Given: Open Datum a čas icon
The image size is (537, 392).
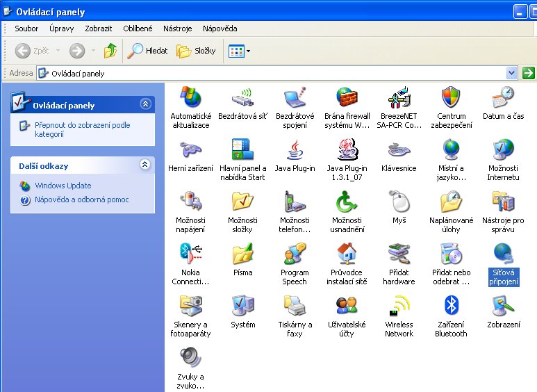Looking at the screenshot, I should point(503,98).
